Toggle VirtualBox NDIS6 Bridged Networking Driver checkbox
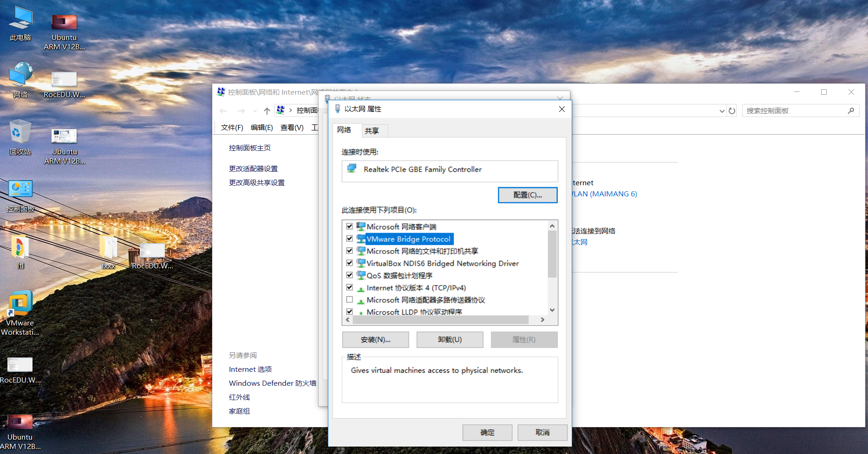The image size is (868, 454). 350,263
